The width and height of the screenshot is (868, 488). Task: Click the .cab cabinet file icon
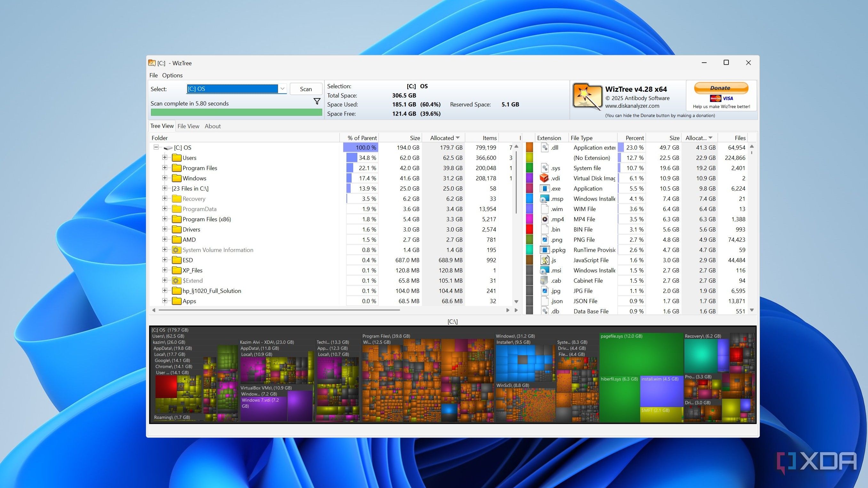tap(545, 280)
